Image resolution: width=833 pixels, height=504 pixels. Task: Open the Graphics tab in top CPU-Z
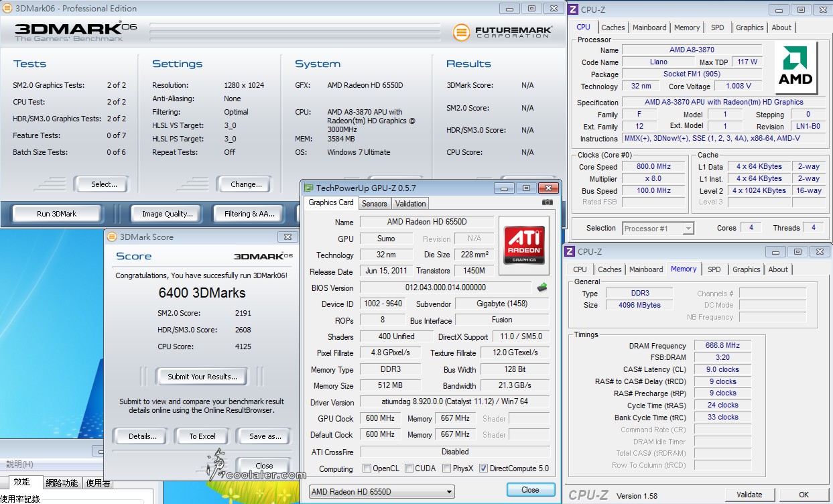(749, 27)
